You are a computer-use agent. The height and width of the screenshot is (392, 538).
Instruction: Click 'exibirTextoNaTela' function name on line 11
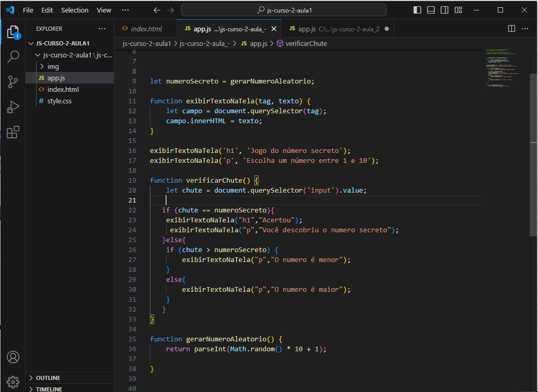point(220,101)
